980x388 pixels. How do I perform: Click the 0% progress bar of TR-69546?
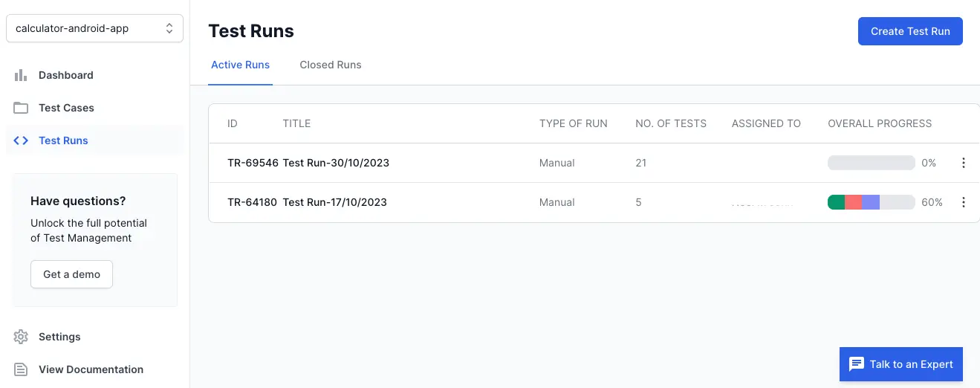point(871,163)
